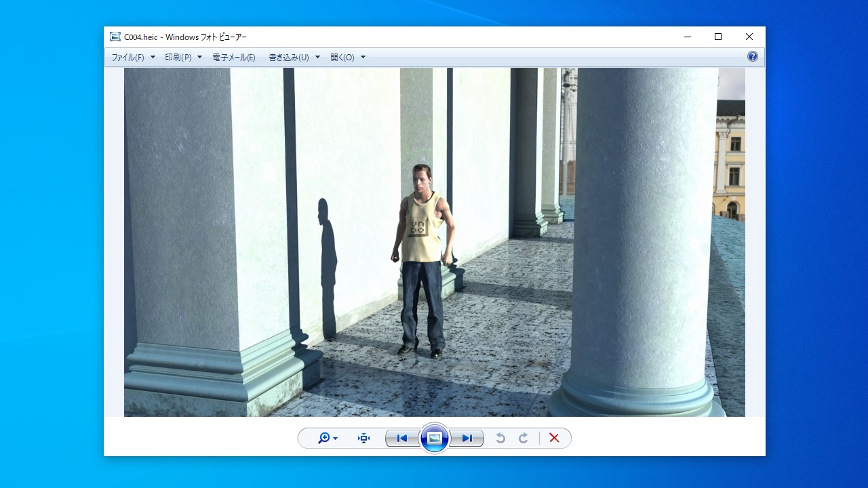Start the slide show
The height and width of the screenshot is (488, 868).
pos(435,439)
